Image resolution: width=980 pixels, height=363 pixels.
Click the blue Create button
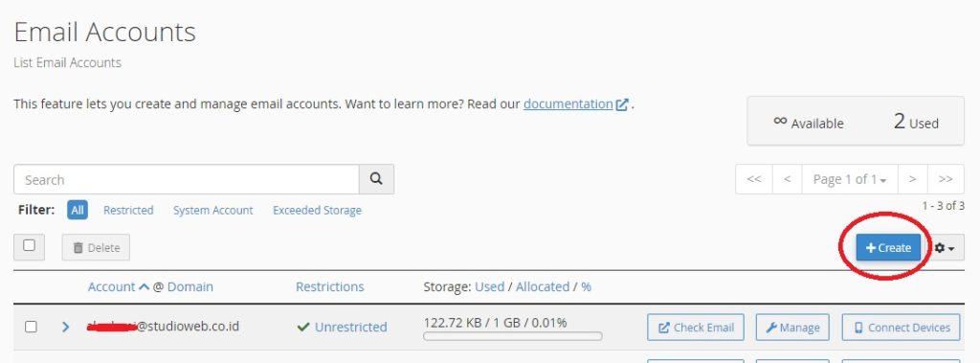pyautogui.click(x=888, y=248)
